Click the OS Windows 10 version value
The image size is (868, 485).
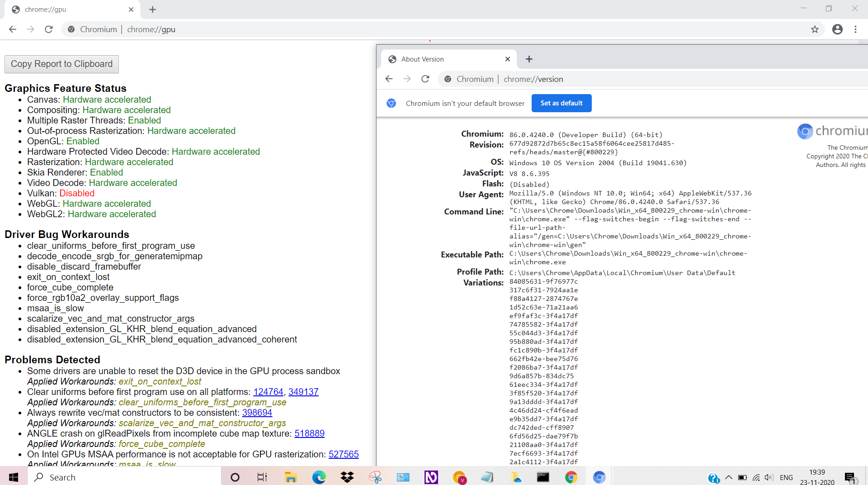[598, 163]
